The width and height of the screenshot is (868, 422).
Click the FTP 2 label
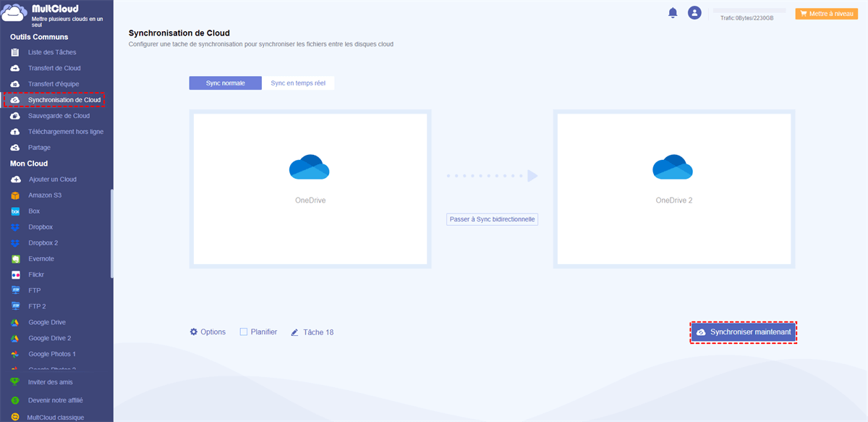(37, 306)
